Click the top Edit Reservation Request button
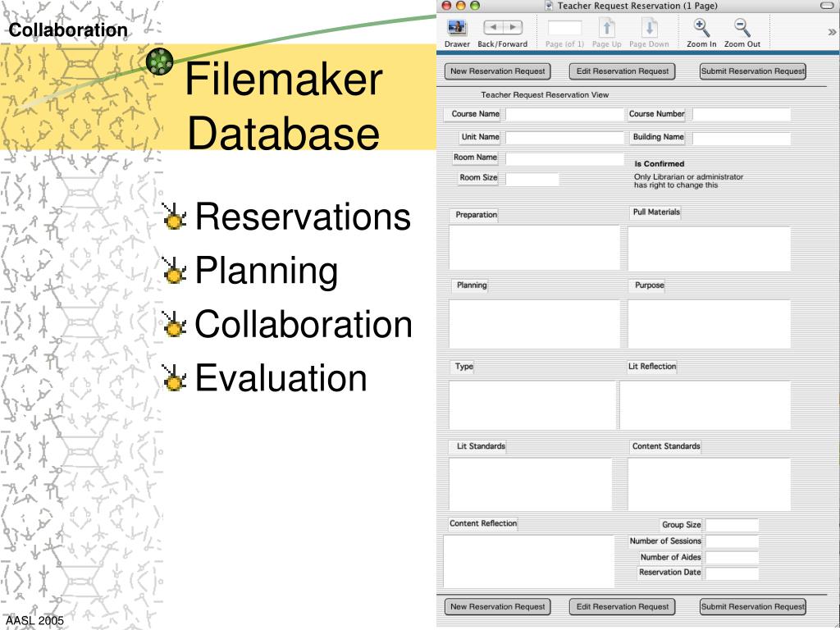This screenshot has width=840, height=630. (622, 71)
